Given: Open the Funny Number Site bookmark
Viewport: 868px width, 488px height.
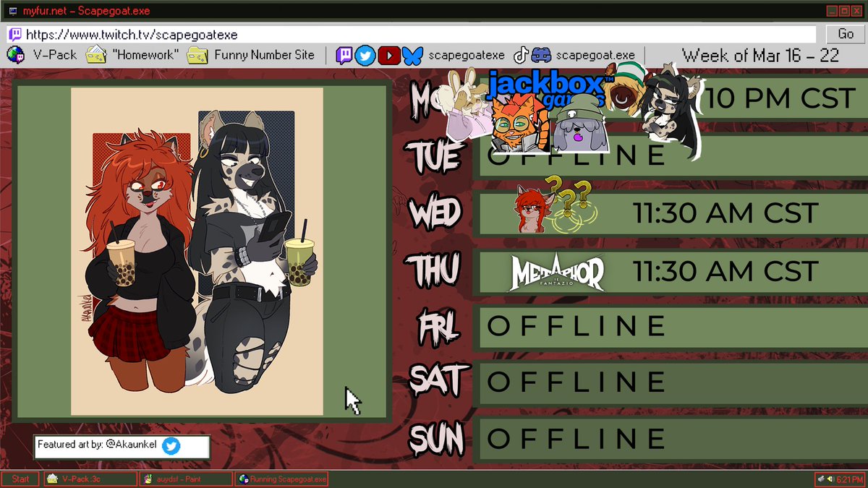Looking at the screenshot, I should pyautogui.click(x=251, y=55).
